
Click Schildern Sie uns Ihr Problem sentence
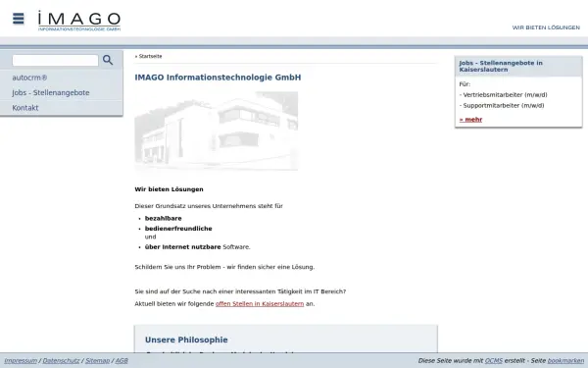pos(224,267)
